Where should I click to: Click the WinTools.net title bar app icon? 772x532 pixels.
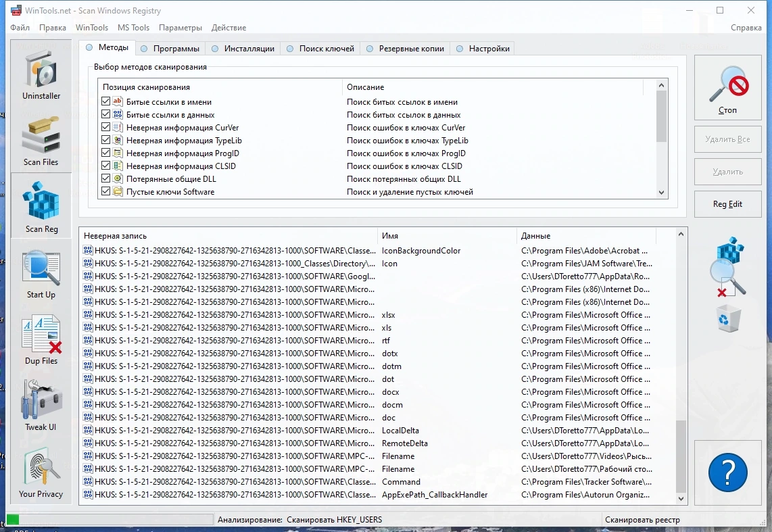coord(16,10)
